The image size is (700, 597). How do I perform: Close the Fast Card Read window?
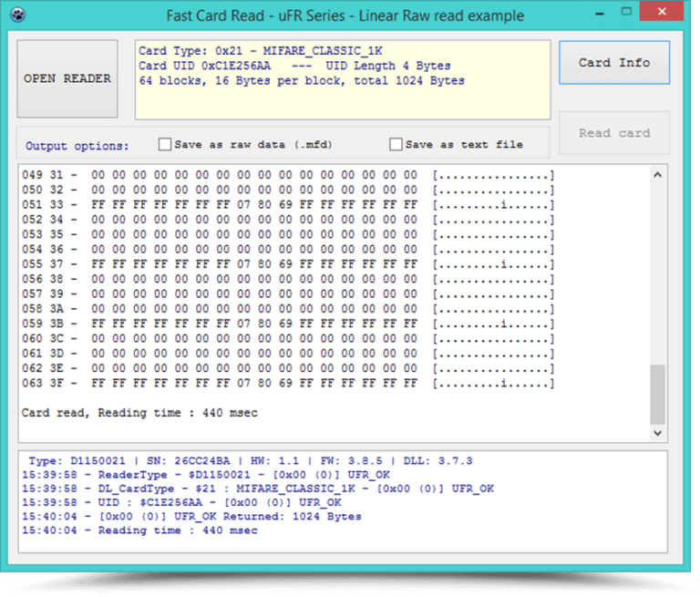click(662, 11)
